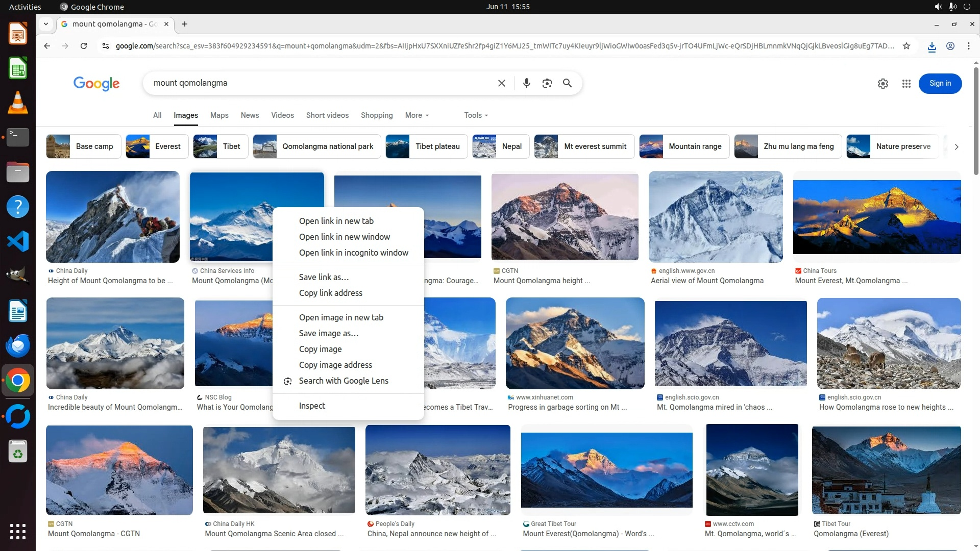Open Quick settings gear icon
The height and width of the screenshot is (551, 980).
pyautogui.click(x=883, y=84)
